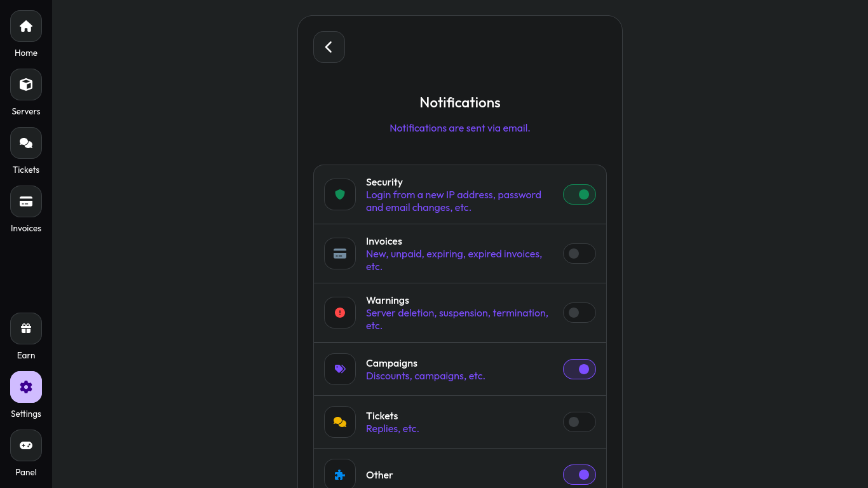This screenshot has width=868, height=488.
Task: Open the Invoices section from the sidebar
Action: [x=25, y=201]
